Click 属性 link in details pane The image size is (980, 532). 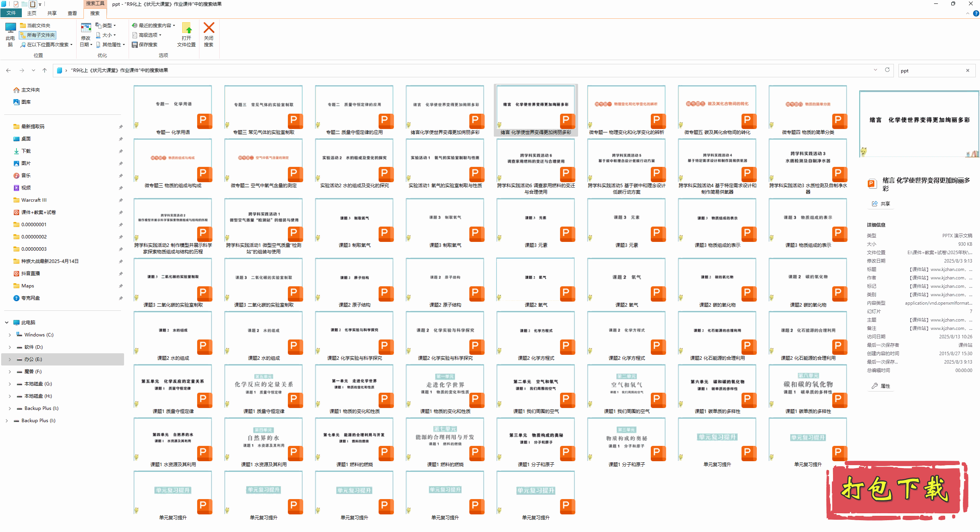pyautogui.click(x=881, y=386)
